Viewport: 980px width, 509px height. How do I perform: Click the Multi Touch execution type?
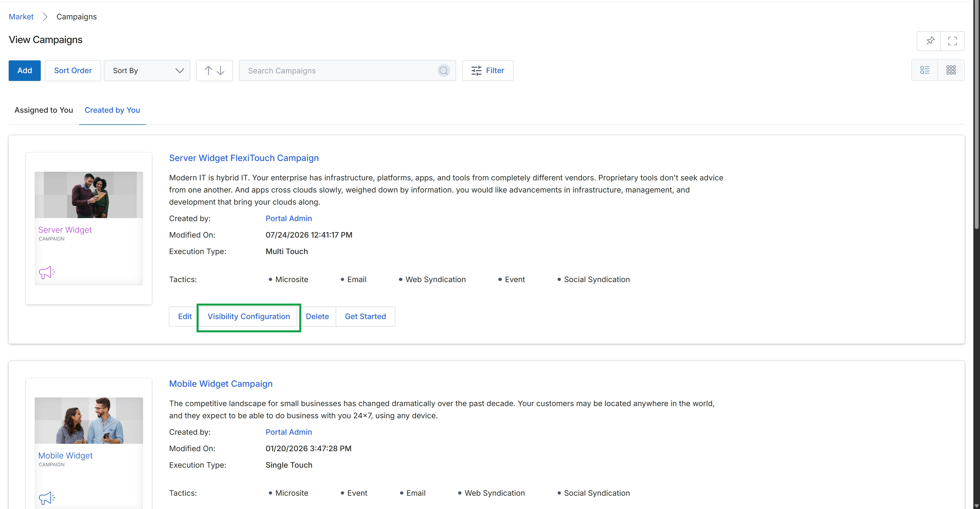286,251
